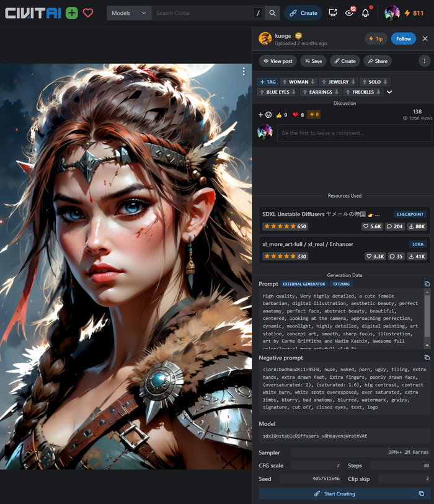The image size is (434, 504).
Task: Click Create button next to Save
Action: pos(345,61)
